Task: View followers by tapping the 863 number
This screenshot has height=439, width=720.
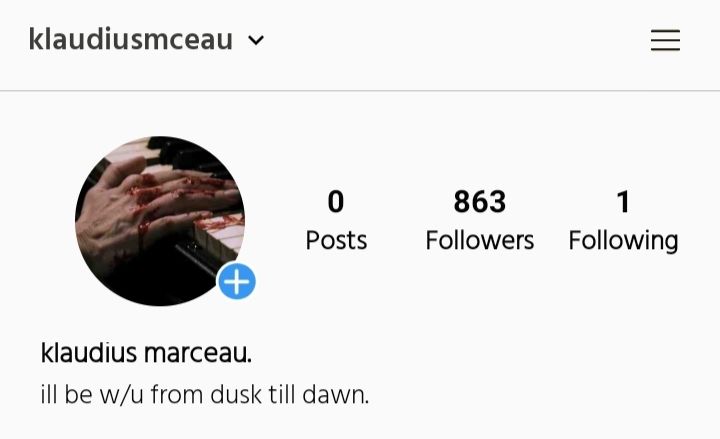Action: click(479, 201)
